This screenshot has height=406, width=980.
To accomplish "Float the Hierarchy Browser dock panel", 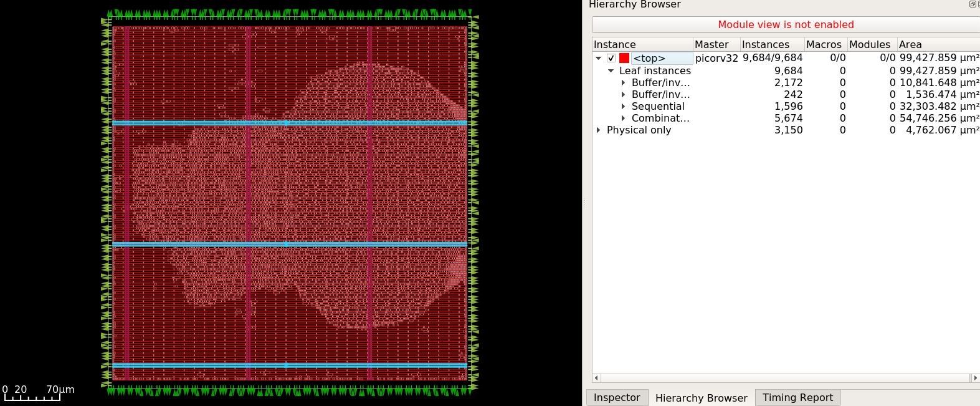I will tap(972, 4).
